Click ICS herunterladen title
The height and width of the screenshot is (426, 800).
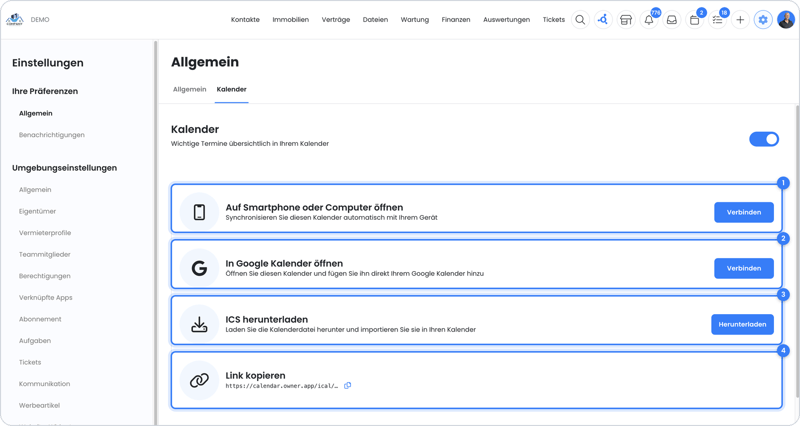click(x=267, y=319)
